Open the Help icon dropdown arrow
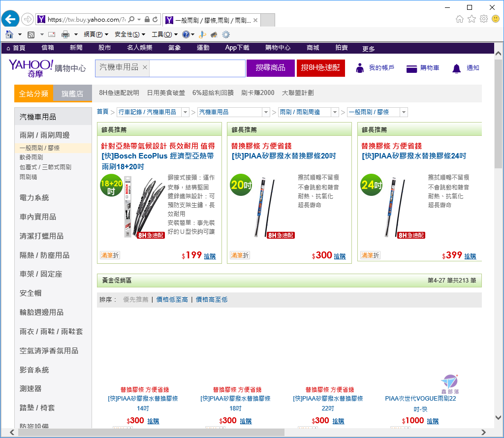 192,34
